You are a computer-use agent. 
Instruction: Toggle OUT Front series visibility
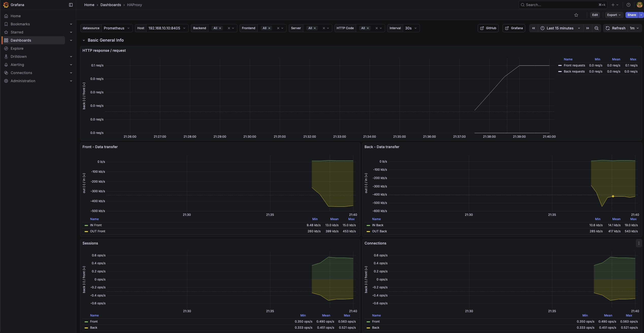click(x=97, y=231)
